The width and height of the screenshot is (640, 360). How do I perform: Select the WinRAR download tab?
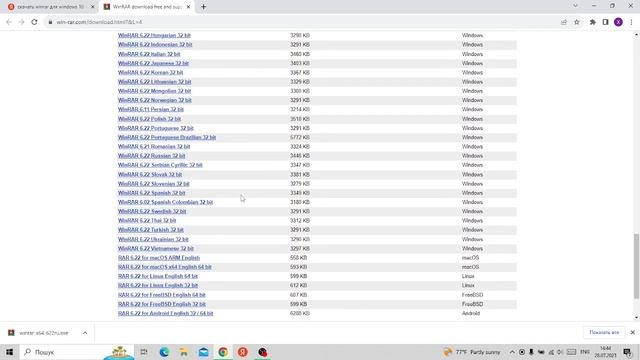coord(147,7)
